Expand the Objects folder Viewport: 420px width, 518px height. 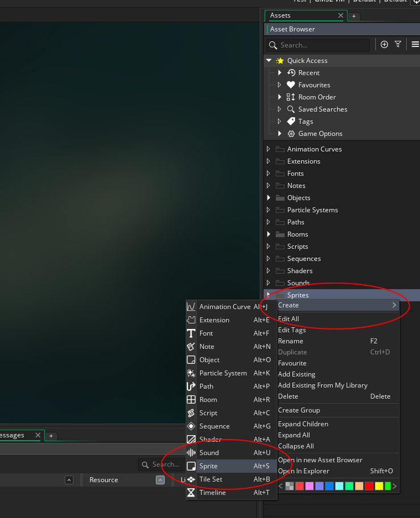coord(268,198)
